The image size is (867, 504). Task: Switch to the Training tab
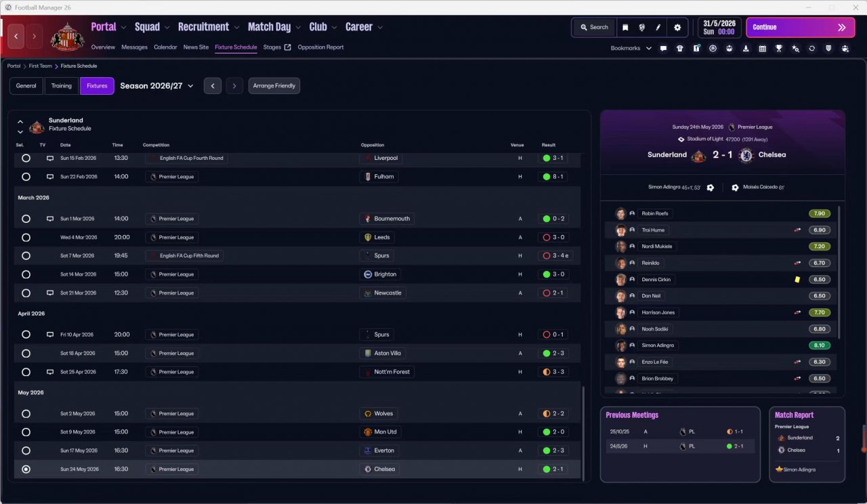point(62,86)
